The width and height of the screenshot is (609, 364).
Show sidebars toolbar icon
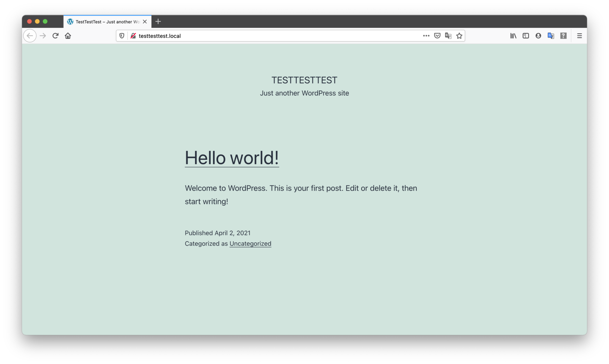coord(526,36)
